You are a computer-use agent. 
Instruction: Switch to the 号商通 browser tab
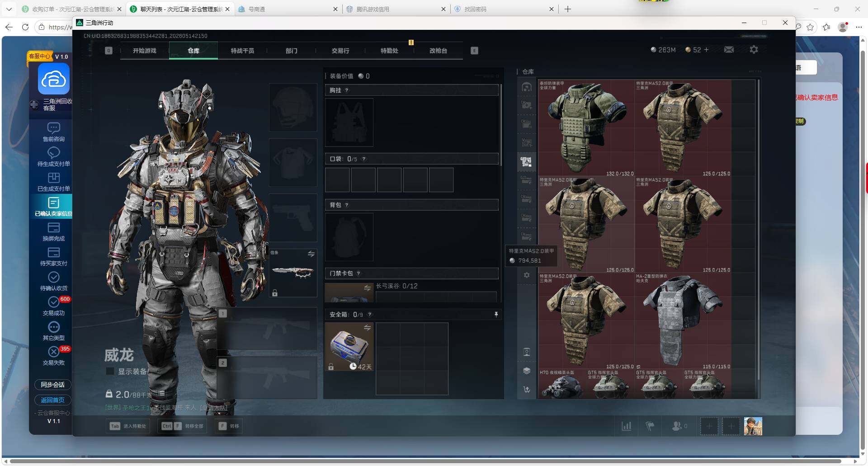pos(288,9)
